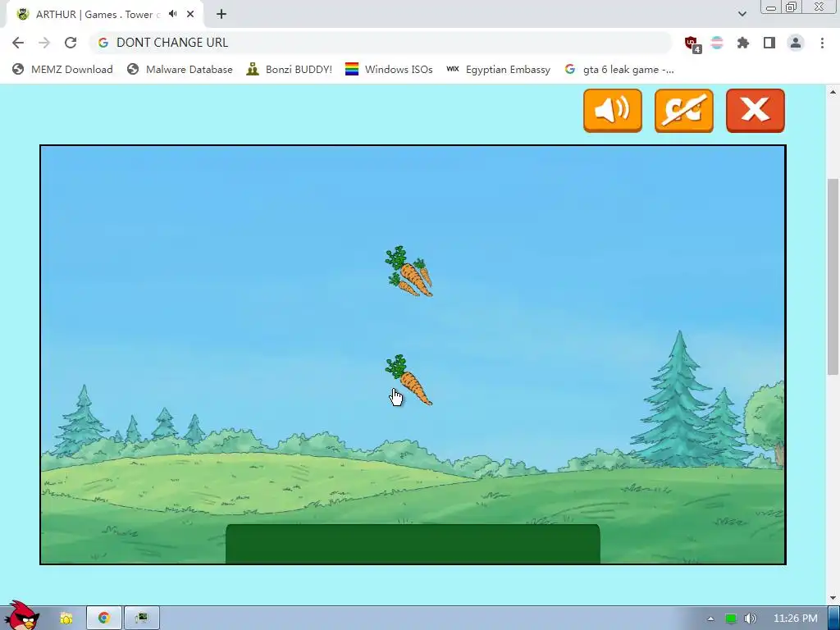Click the 11:26 PM clock
840x630 pixels.
[795, 619]
